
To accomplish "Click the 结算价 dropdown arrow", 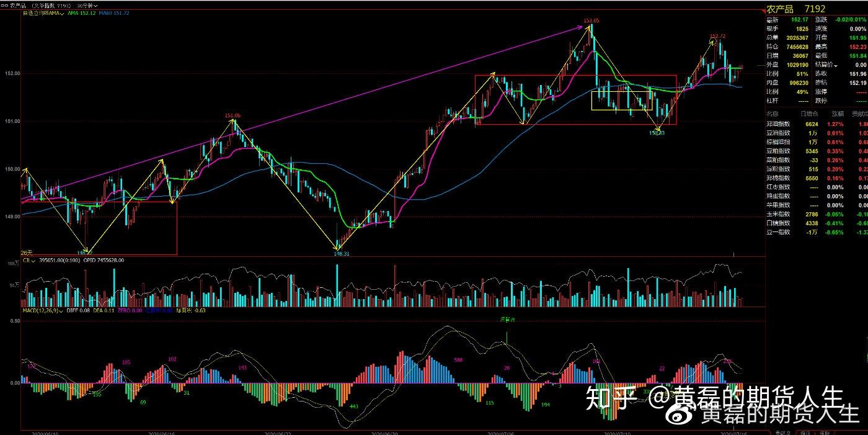I will click(836, 65).
